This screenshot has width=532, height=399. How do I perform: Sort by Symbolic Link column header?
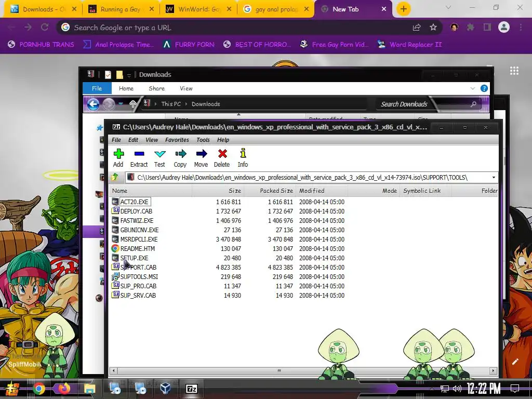(425, 191)
